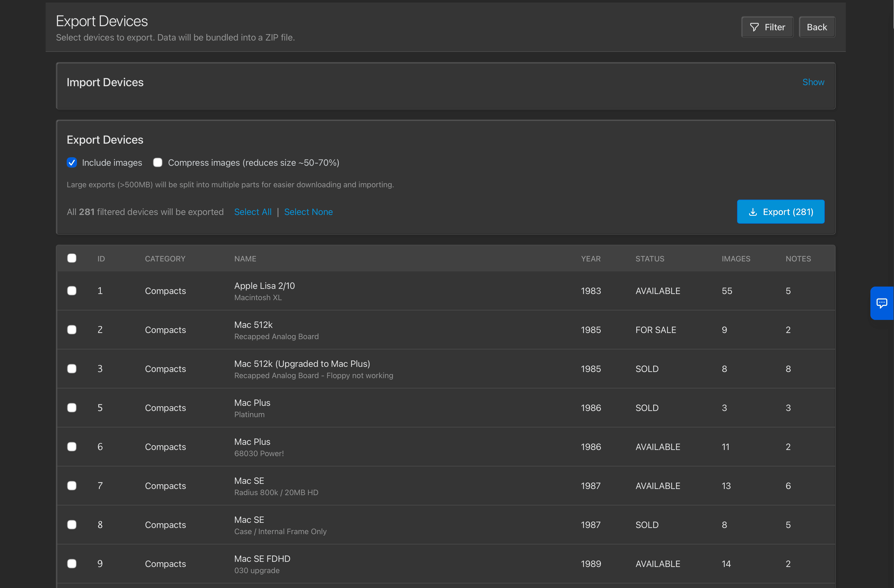Uncheck Include images checkbox
This screenshot has height=588, width=894.
72,163
